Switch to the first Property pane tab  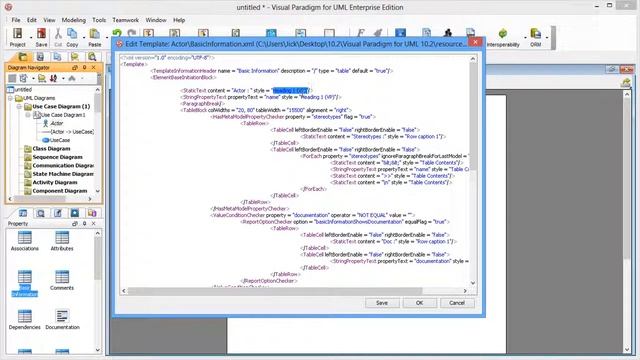click(x=23, y=213)
